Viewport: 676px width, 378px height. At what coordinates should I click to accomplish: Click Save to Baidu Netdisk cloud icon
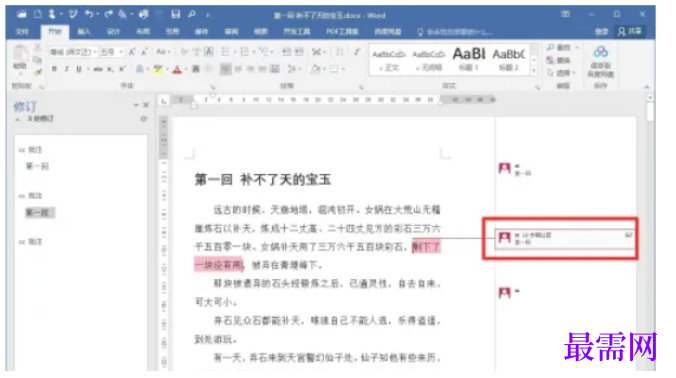[x=601, y=52]
